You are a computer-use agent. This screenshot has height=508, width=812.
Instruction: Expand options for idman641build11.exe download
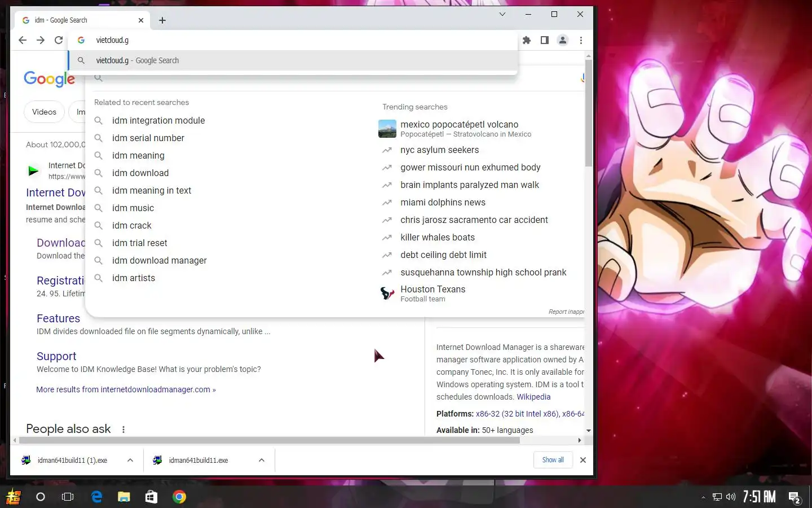[x=262, y=460]
